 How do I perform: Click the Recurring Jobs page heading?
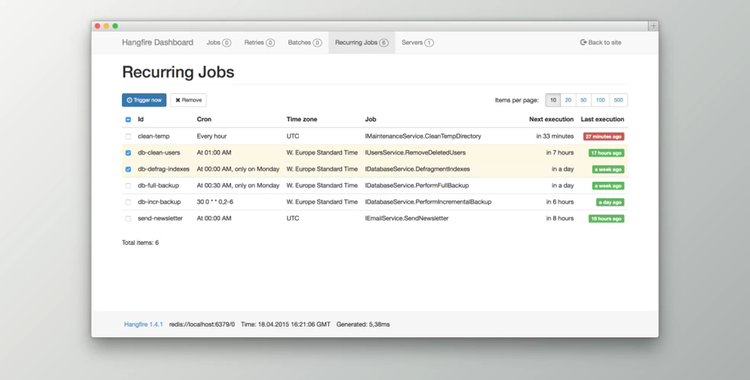click(178, 72)
